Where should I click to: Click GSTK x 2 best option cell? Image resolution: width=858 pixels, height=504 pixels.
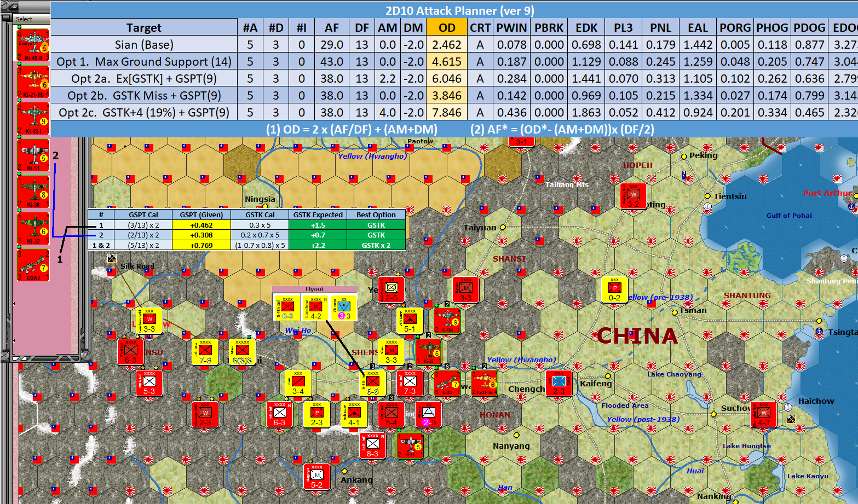point(376,245)
